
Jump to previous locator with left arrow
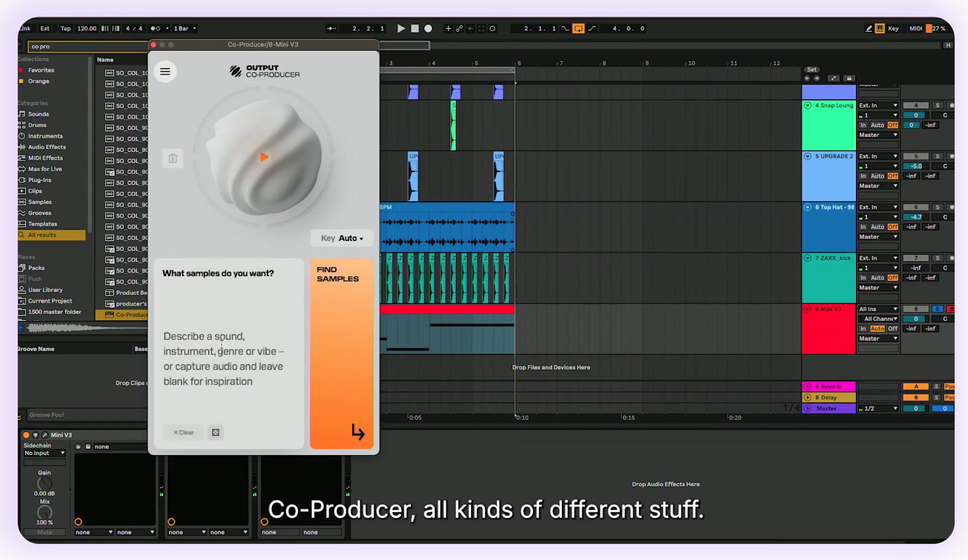point(807,78)
